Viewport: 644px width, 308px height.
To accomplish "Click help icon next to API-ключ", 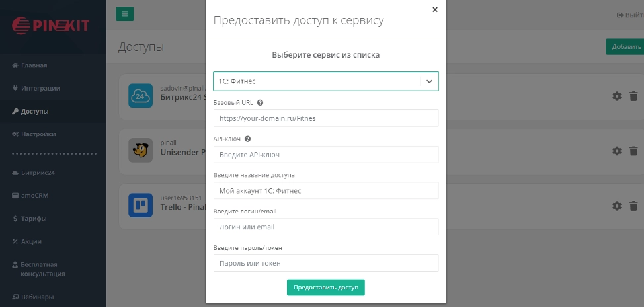I will point(248,139).
